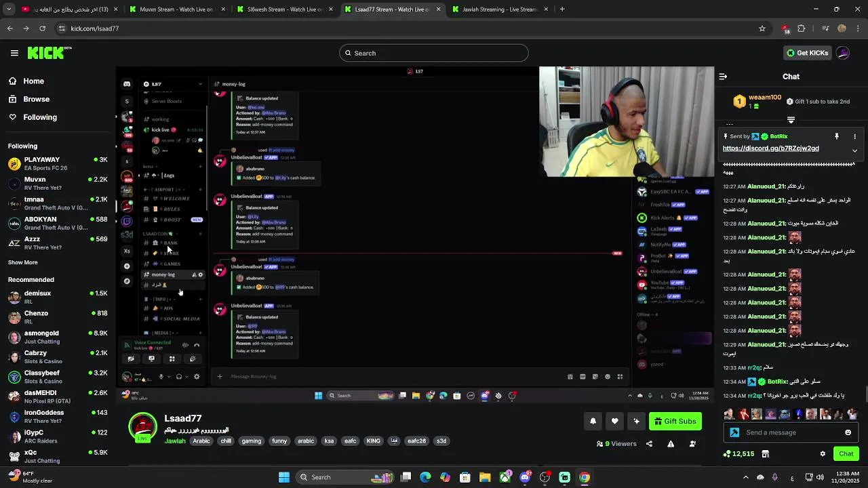868x488 pixels.
Task: Open tab search dropdown arrow
Action: coord(8,9)
